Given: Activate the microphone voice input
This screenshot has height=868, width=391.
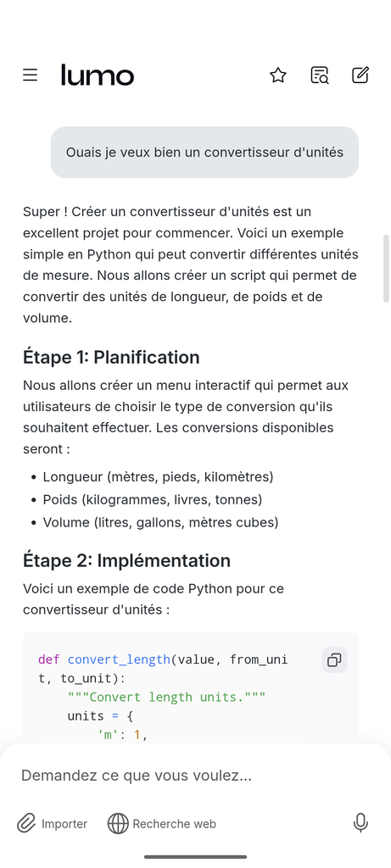Looking at the screenshot, I should [x=360, y=823].
